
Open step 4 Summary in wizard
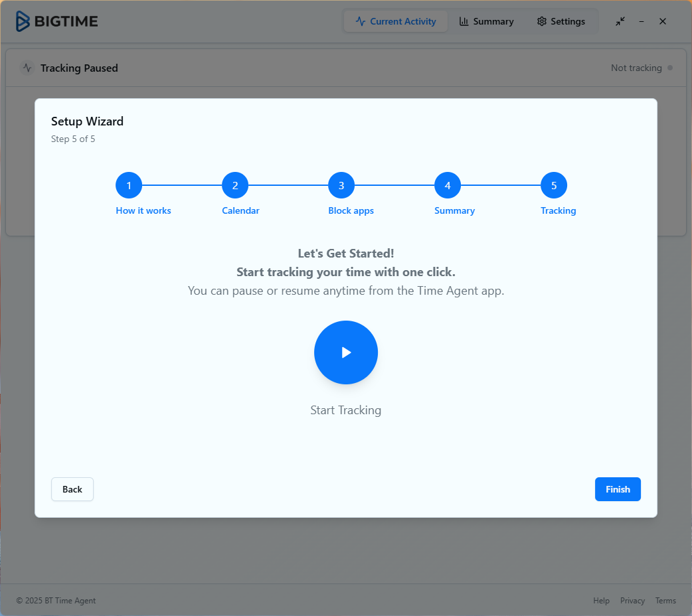[x=448, y=185]
